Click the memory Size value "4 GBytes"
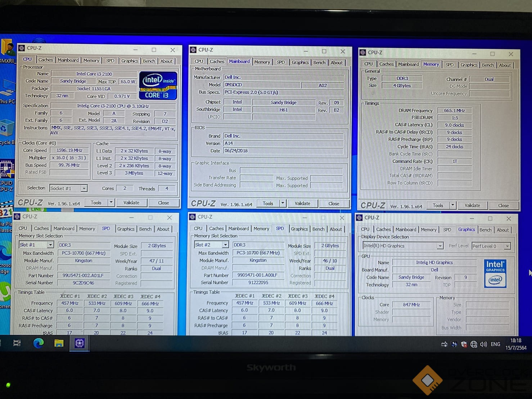Image resolution: width=532 pixels, height=399 pixels. (402, 86)
